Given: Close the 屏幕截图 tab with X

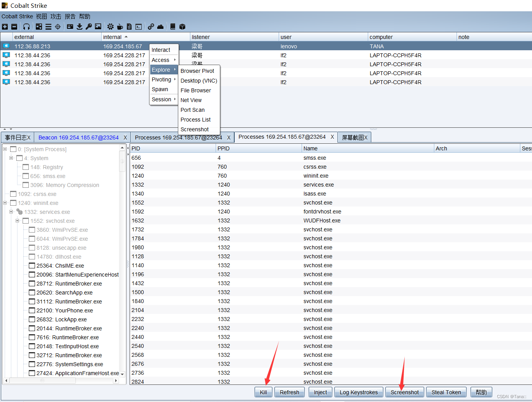Looking at the screenshot, I should [x=366, y=138].
